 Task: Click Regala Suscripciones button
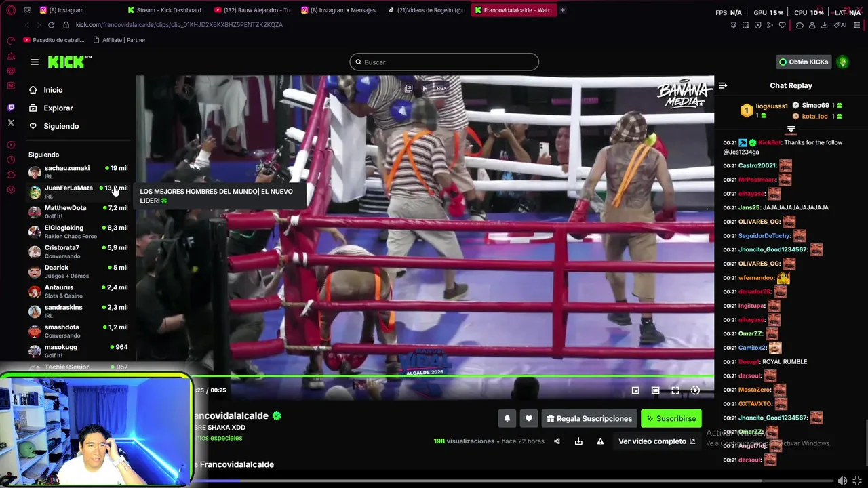click(x=589, y=419)
